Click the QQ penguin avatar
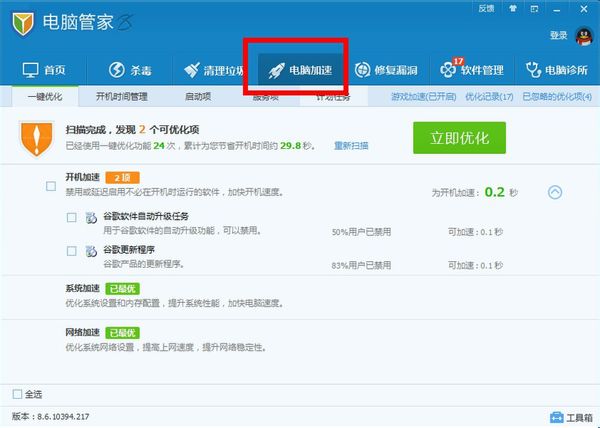 click(584, 36)
